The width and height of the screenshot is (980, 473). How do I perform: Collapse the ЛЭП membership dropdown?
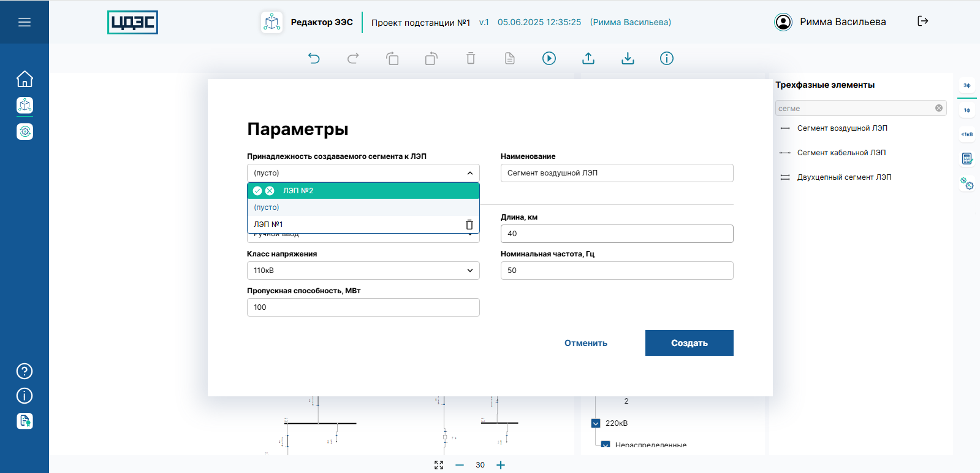469,173
